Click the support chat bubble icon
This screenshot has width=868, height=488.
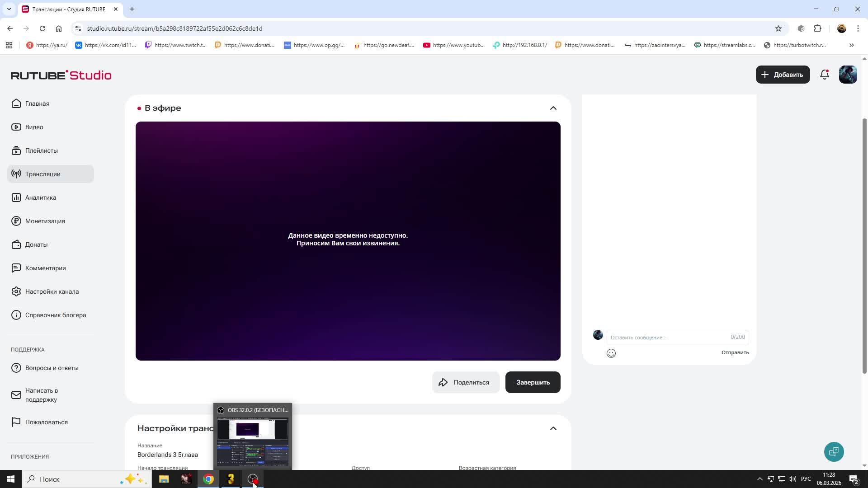tap(834, 451)
